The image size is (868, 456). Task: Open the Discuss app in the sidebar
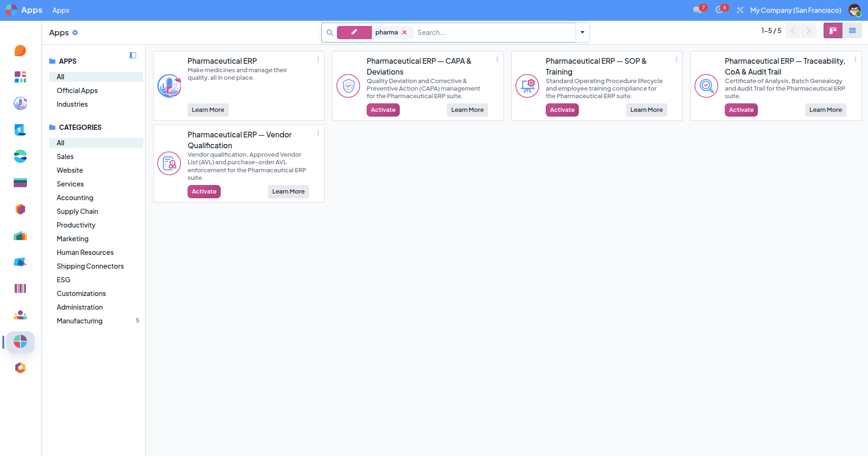[20, 51]
